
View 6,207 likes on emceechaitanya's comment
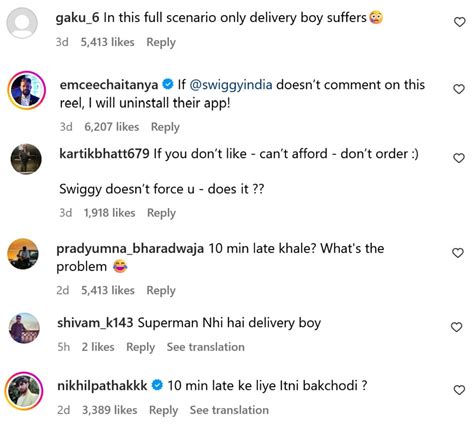coord(112,127)
